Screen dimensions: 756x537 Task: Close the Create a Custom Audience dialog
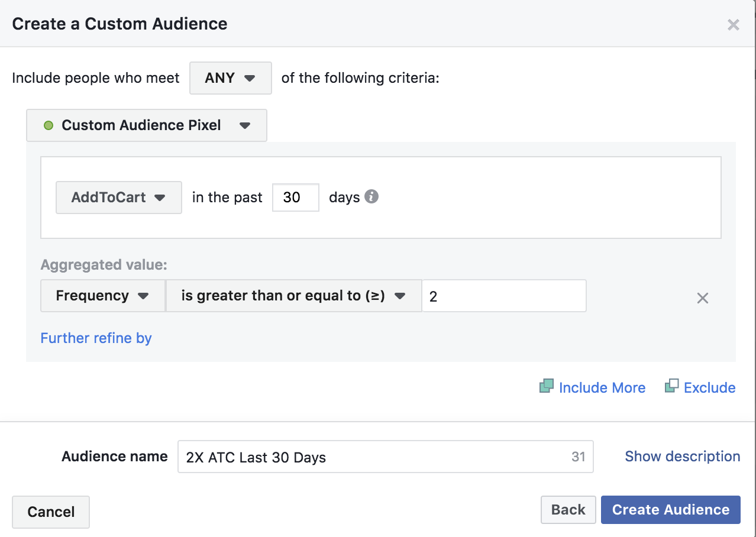(x=734, y=25)
